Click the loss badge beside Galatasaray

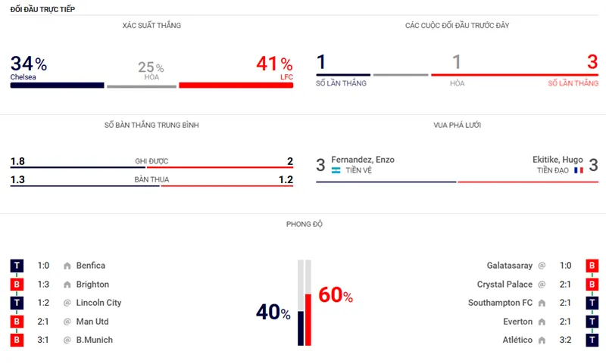coord(590,266)
